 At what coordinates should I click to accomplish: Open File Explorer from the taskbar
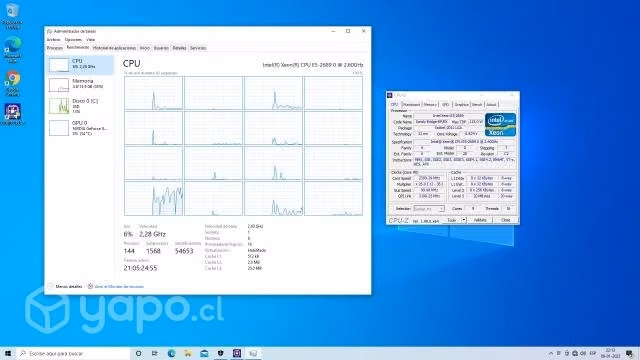tap(188, 353)
